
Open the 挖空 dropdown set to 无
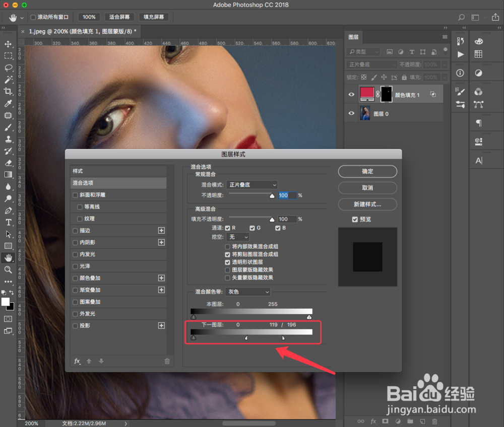pos(237,237)
